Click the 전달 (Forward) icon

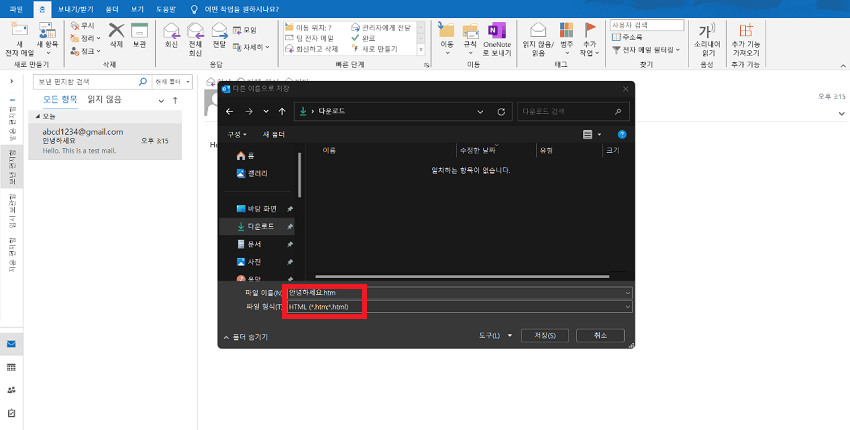click(219, 30)
